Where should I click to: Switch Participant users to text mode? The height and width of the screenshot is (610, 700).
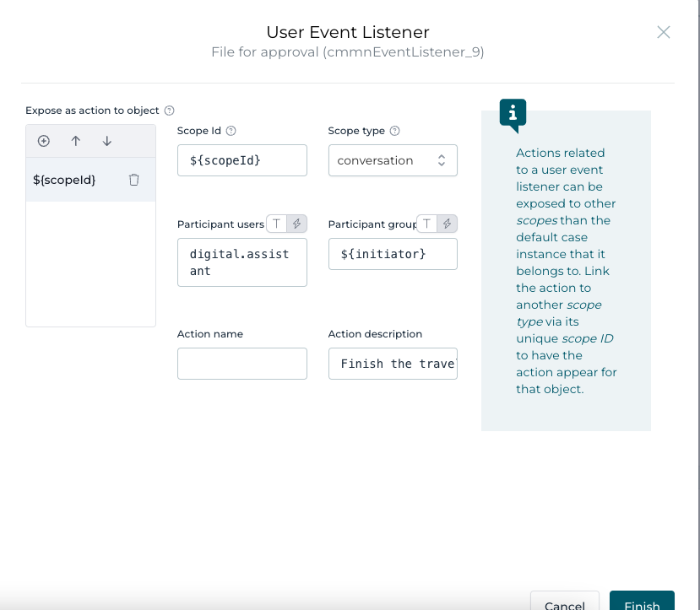coord(276,224)
